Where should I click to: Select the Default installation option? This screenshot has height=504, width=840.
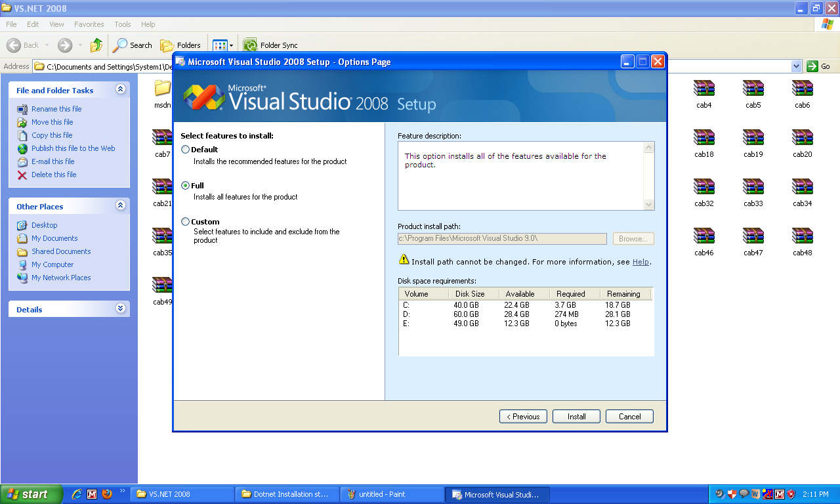tap(185, 150)
